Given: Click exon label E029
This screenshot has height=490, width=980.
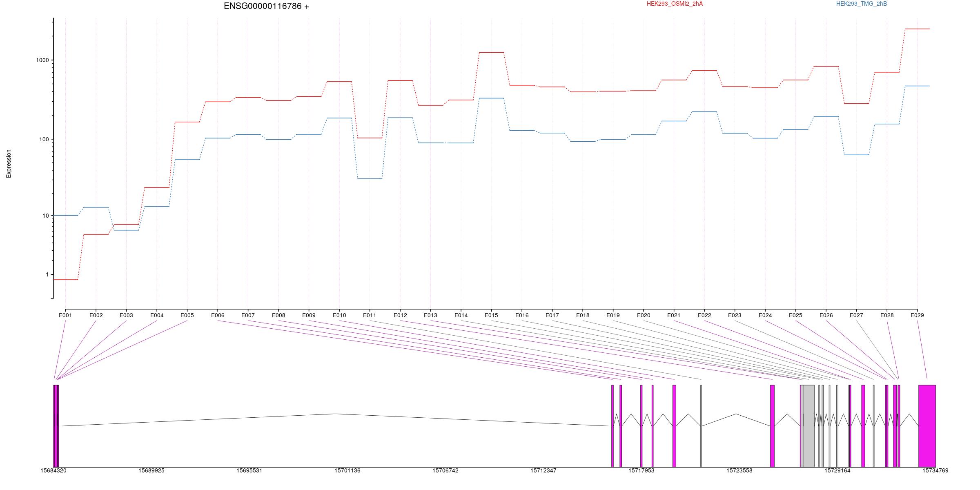Looking at the screenshot, I should coord(917,316).
